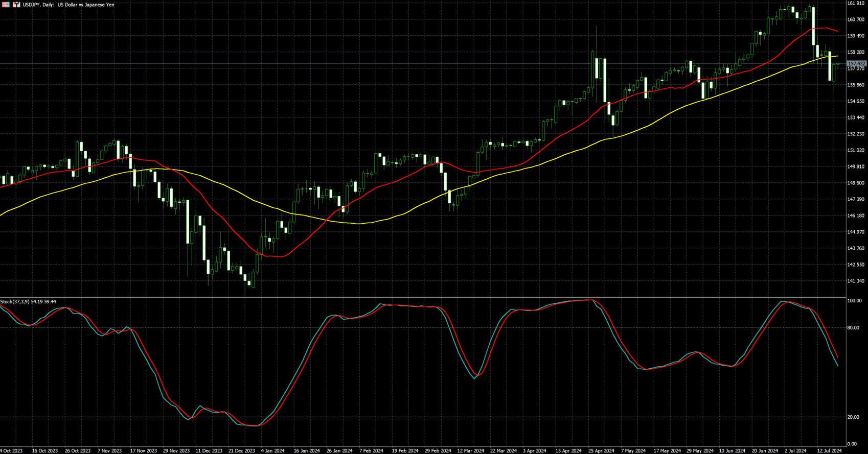Click the 161.910 price scale label
Screen dimensions: 868x454
point(856,3)
